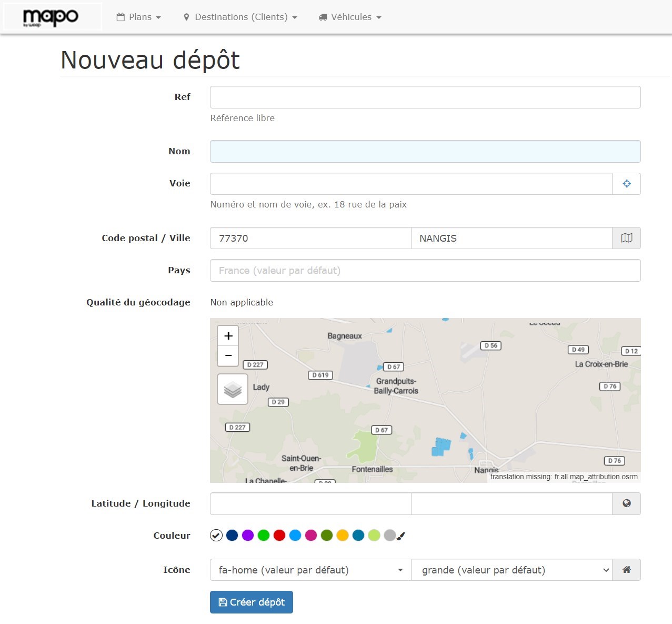The height and width of the screenshot is (624, 672).
Task: Click the Créer dépôt button
Action: 252,602
